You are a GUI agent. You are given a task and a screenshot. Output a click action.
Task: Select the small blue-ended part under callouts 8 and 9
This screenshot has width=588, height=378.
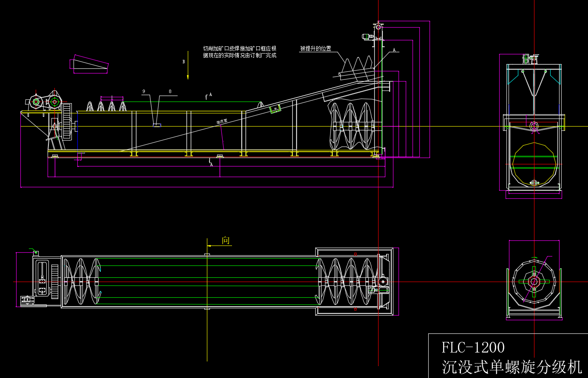pyautogui.click(x=157, y=125)
